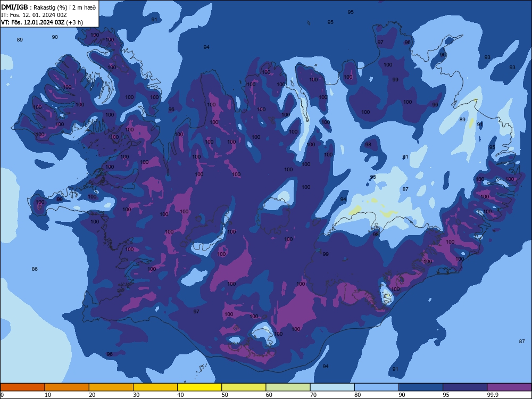
Task: Click the legend label '0'
Action: 2,395
